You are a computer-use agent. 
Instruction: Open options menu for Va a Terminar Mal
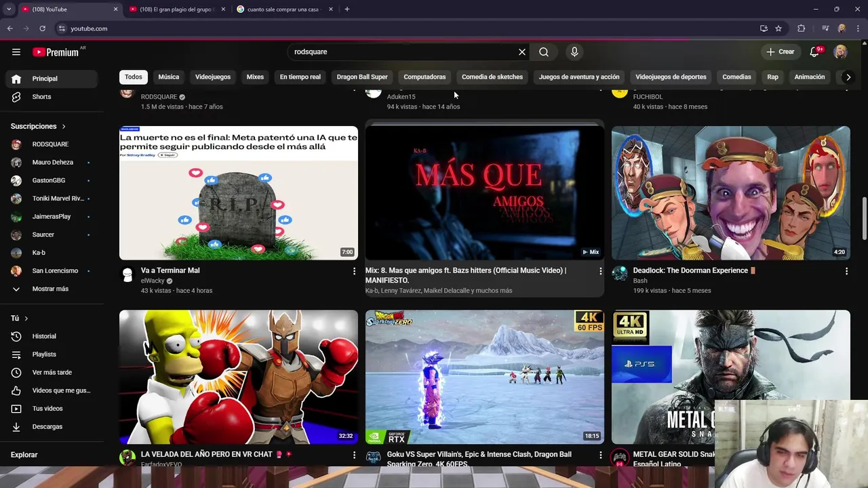click(354, 271)
